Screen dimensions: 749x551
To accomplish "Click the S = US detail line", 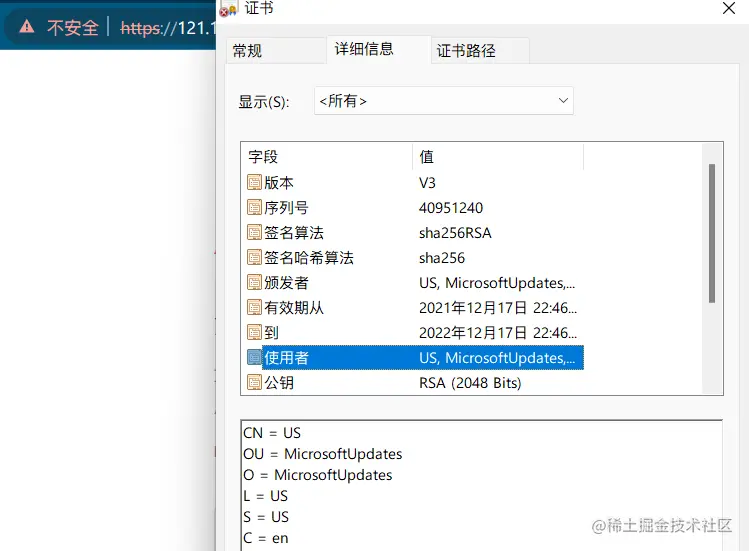I will (266, 517).
